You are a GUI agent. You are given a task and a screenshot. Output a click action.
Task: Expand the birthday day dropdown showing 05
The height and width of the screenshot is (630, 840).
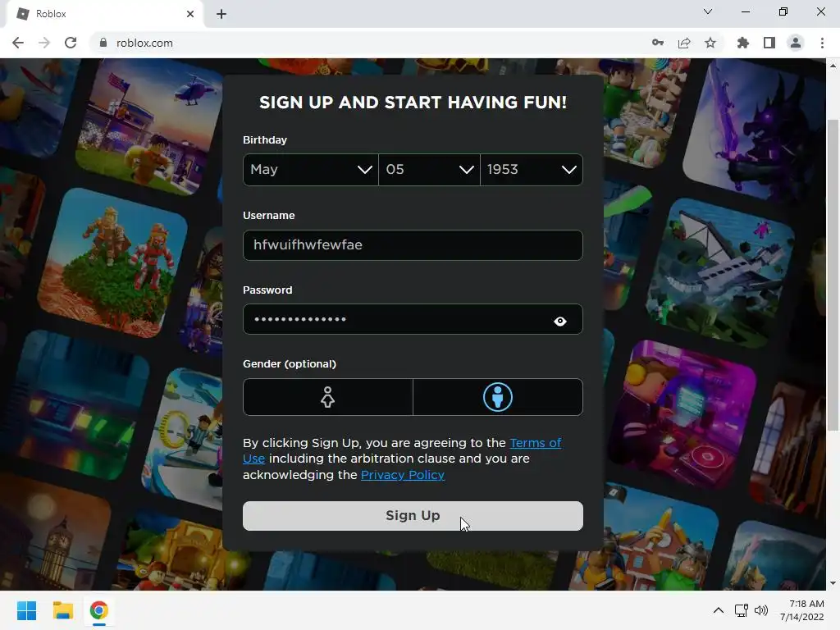429,170
